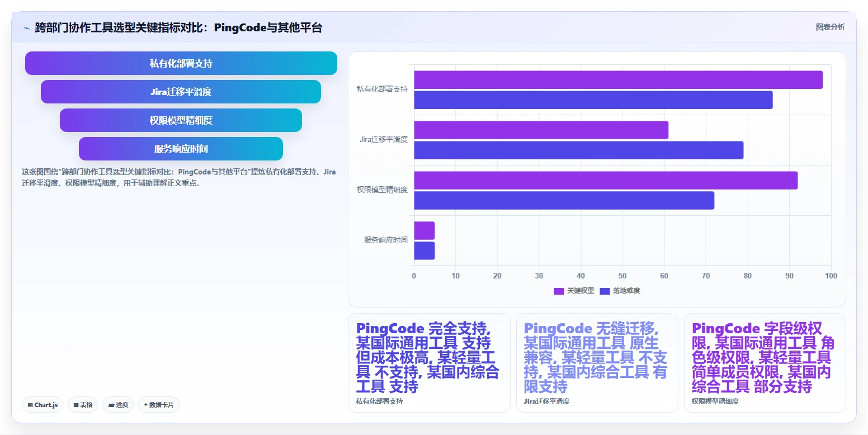The image size is (868, 435).
Task: Click the 关键权重 bar for 私有化部署支持
Action: 618,80
